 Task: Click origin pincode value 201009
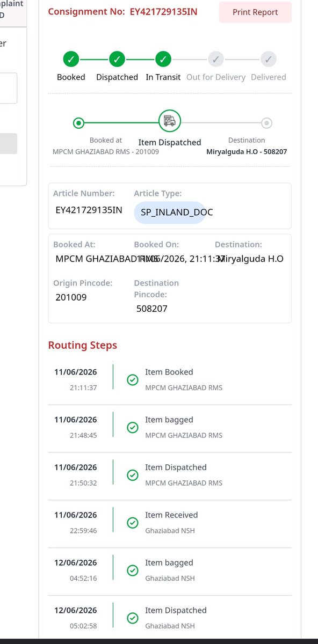(x=71, y=297)
